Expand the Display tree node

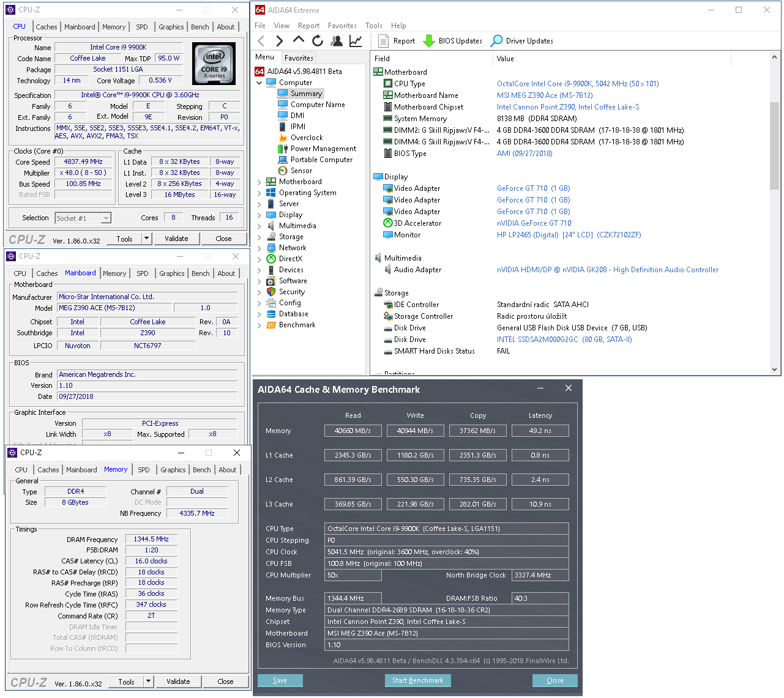259,215
